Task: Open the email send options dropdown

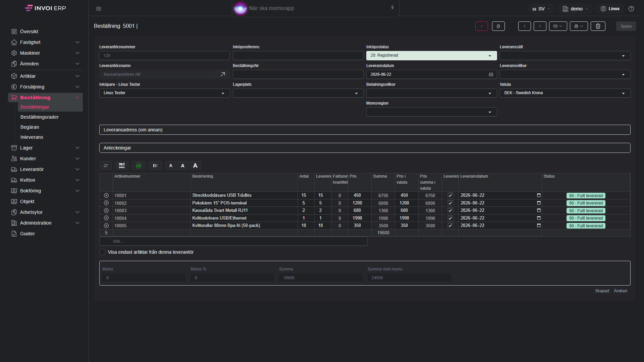Action: (558, 26)
